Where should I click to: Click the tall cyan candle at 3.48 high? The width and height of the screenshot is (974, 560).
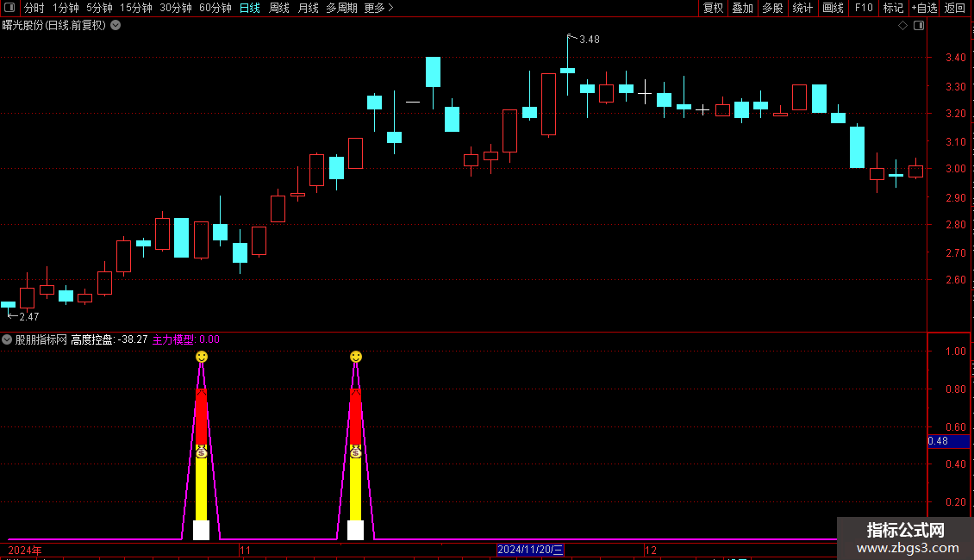[568, 71]
